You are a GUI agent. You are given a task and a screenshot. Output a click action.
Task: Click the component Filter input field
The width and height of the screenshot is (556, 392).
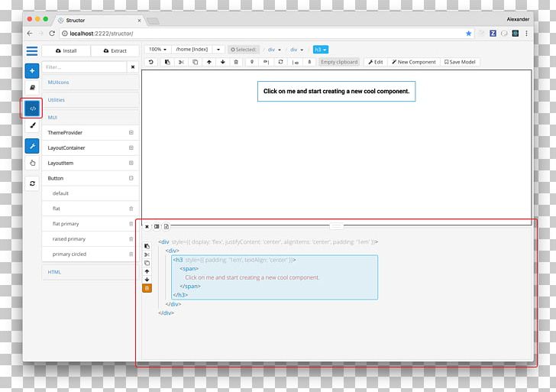click(84, 67)
